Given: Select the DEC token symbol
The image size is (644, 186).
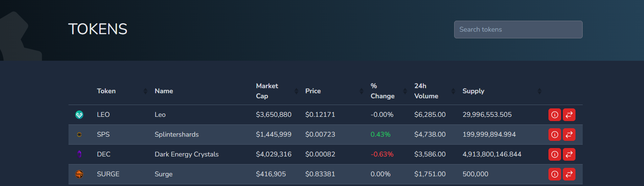Looking at the screenshot, I should click(x=104, y=154).
